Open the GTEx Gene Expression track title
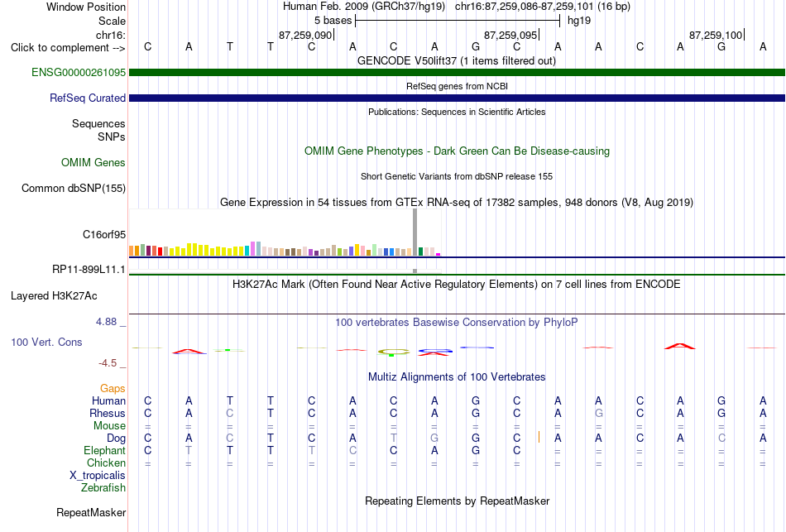This screenshot has height=532, width=786. (457, 202)
